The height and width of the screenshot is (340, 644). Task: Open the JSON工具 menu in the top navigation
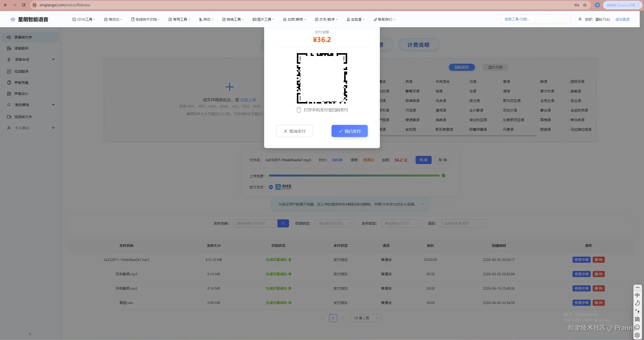(x=84, y=19)
